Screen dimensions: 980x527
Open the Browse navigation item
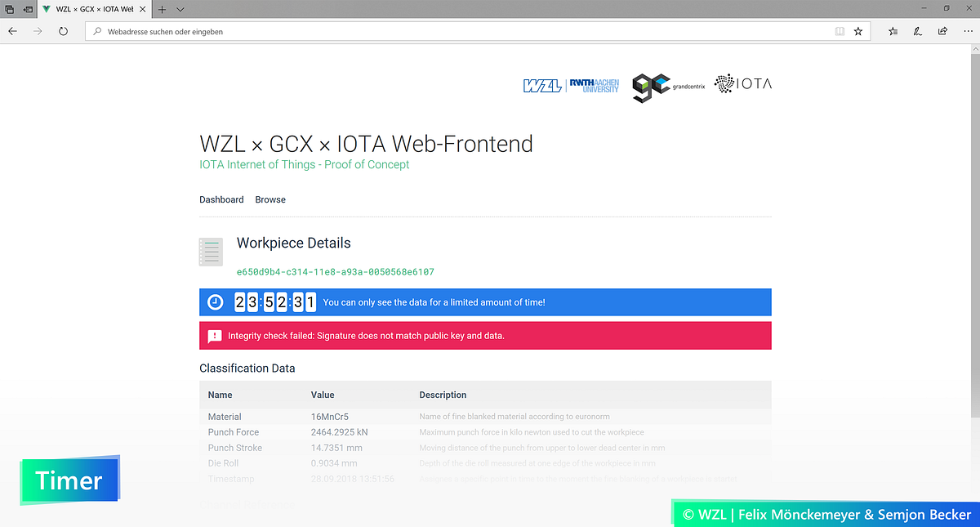(270, 199)
